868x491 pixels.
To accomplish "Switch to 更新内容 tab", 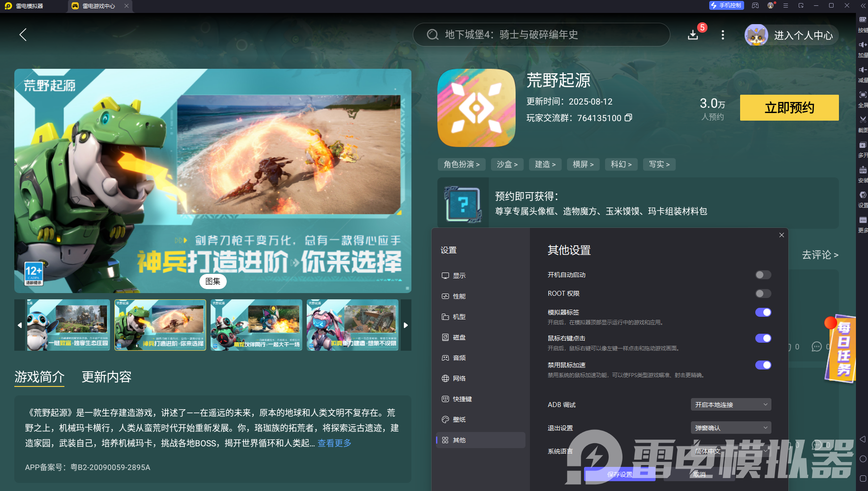I will coord(106,377).
